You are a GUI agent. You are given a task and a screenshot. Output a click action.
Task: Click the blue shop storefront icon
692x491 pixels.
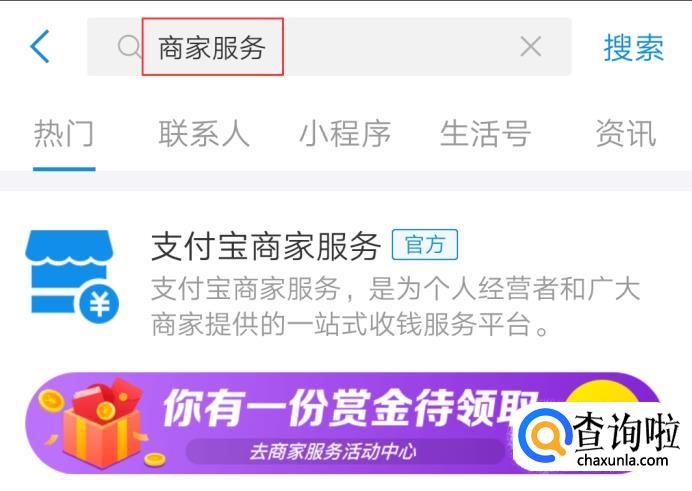pyautogui.click(x=71, y=276)
